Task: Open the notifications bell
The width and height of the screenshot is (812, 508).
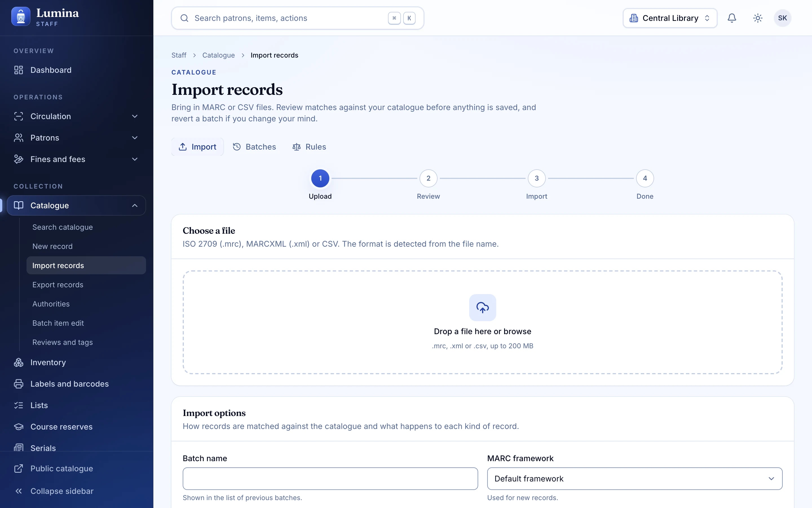Action: tap(732, 18)
